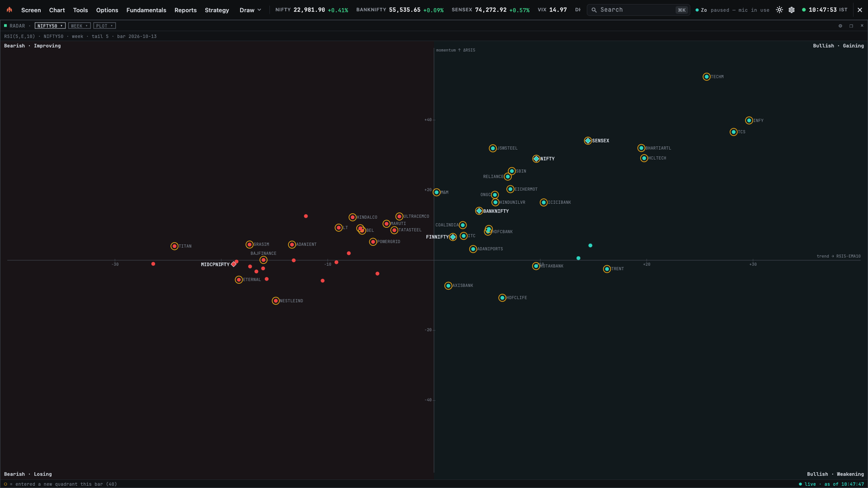Click the NIFTY ticker quote

click(x=311, y=10)
